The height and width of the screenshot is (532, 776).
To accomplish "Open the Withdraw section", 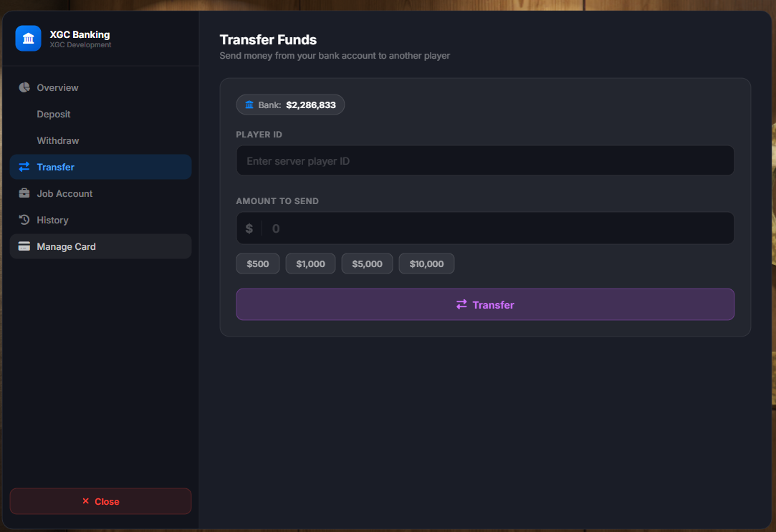I will [x=100, y=140].
